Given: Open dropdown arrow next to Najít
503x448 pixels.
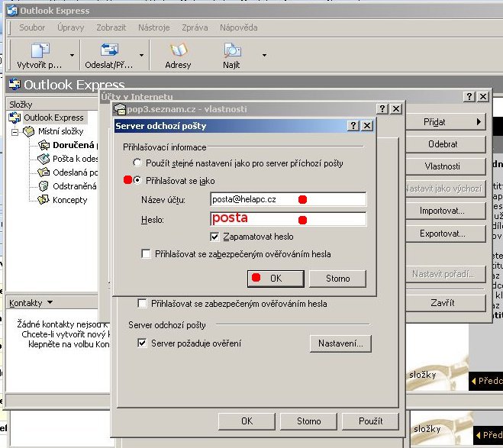Looking at the screenshot, I should [x=264, y=55].
